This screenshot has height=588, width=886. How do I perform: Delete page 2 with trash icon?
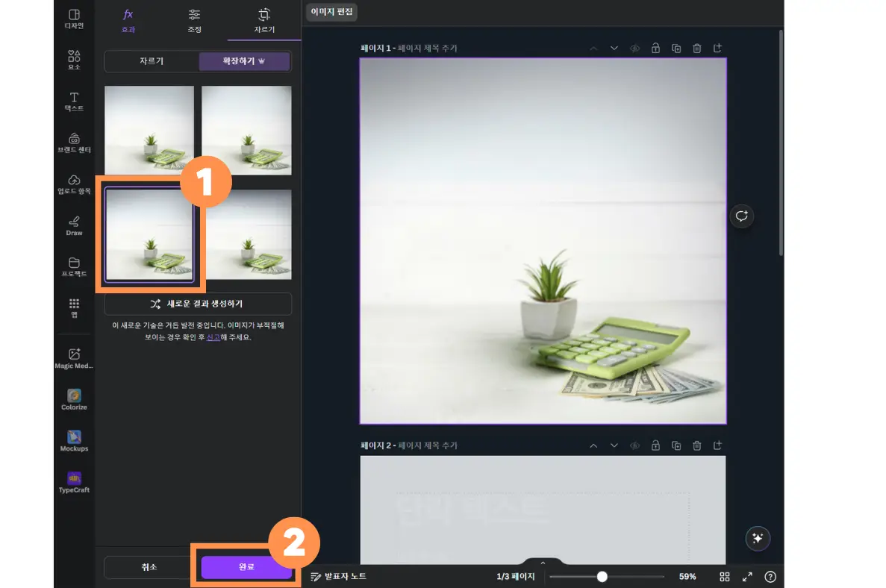696,445
